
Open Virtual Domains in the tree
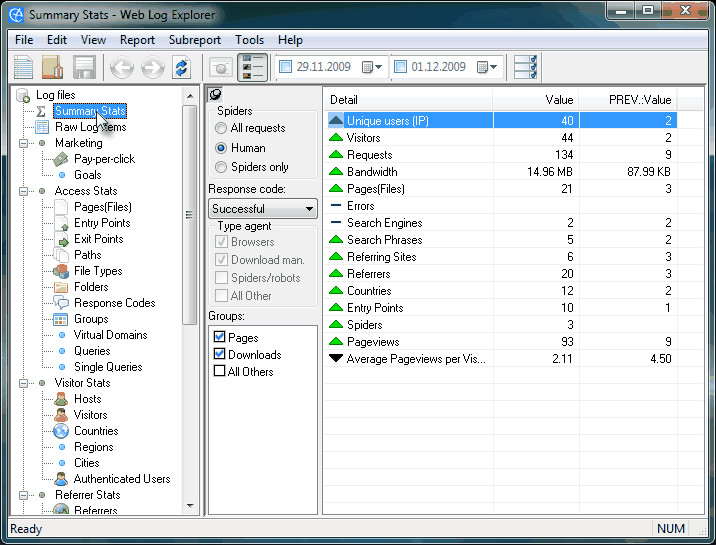111,335
